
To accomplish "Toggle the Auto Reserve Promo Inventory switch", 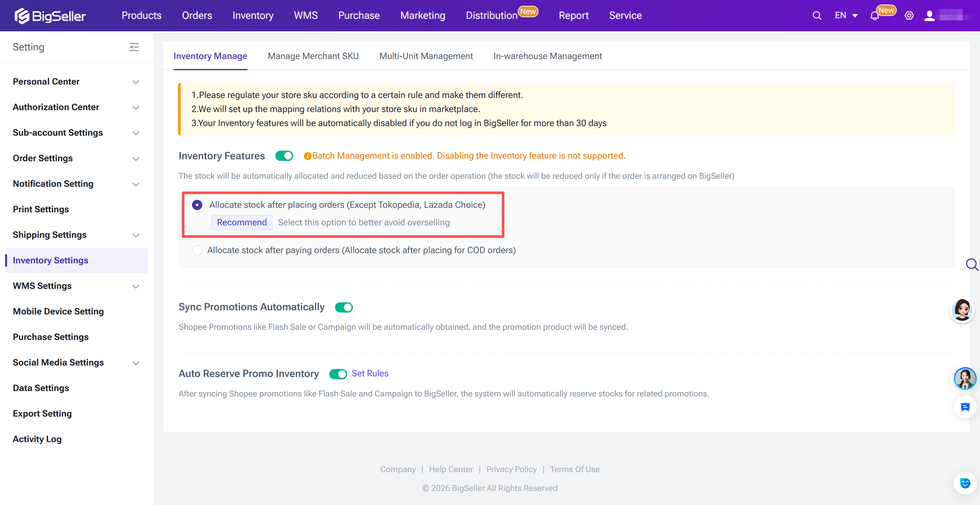I will tap(338, 374).
